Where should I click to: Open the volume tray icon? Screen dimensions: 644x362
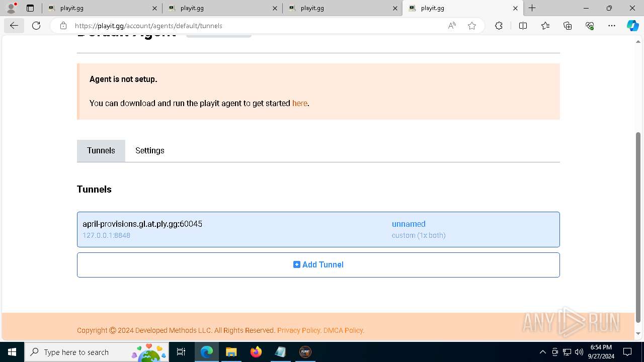(x=579, y=352)
